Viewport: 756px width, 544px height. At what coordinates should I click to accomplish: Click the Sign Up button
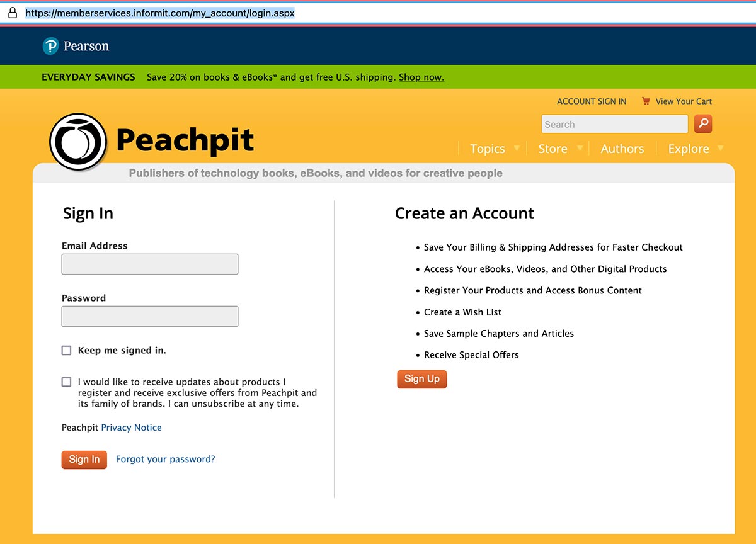point(421,379)
